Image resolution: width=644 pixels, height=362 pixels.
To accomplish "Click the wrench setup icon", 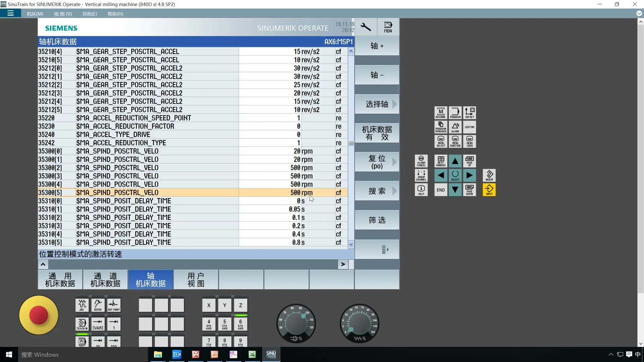I will tap(366, 27).
